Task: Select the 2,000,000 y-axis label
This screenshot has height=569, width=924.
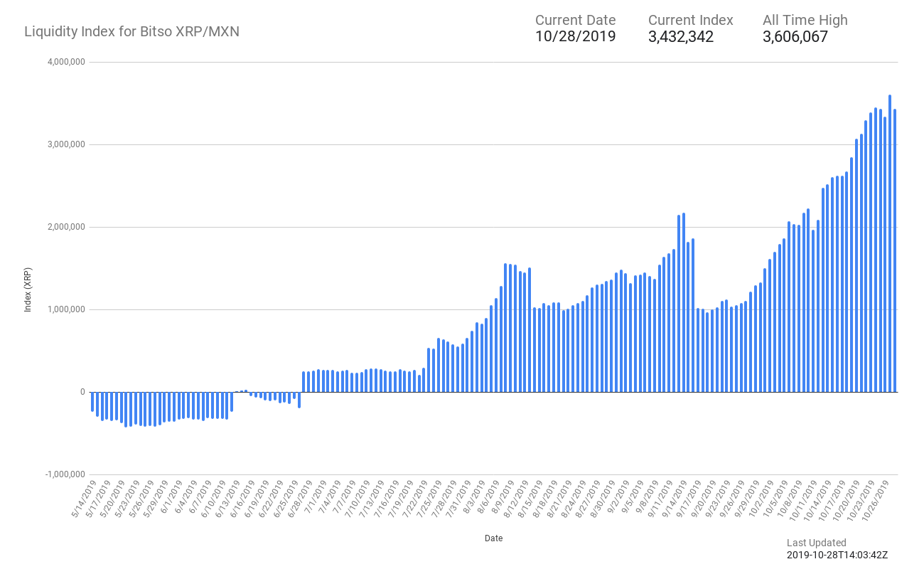Action: (65, 227)
